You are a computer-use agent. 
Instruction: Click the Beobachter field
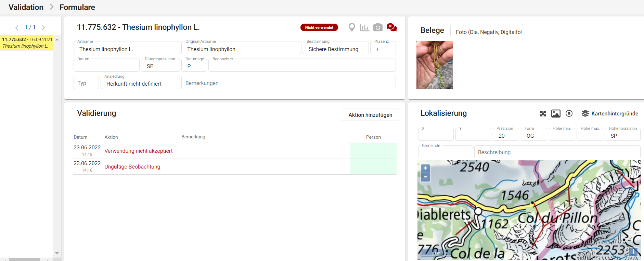(x=302, y=65)
